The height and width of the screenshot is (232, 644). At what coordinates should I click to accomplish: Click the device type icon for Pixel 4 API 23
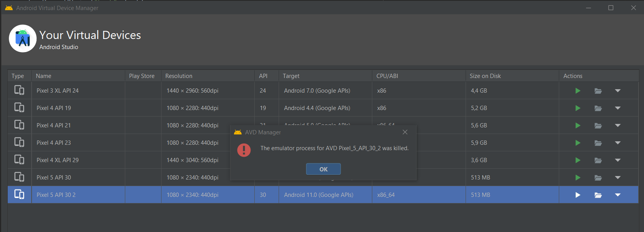click(19, 142)
